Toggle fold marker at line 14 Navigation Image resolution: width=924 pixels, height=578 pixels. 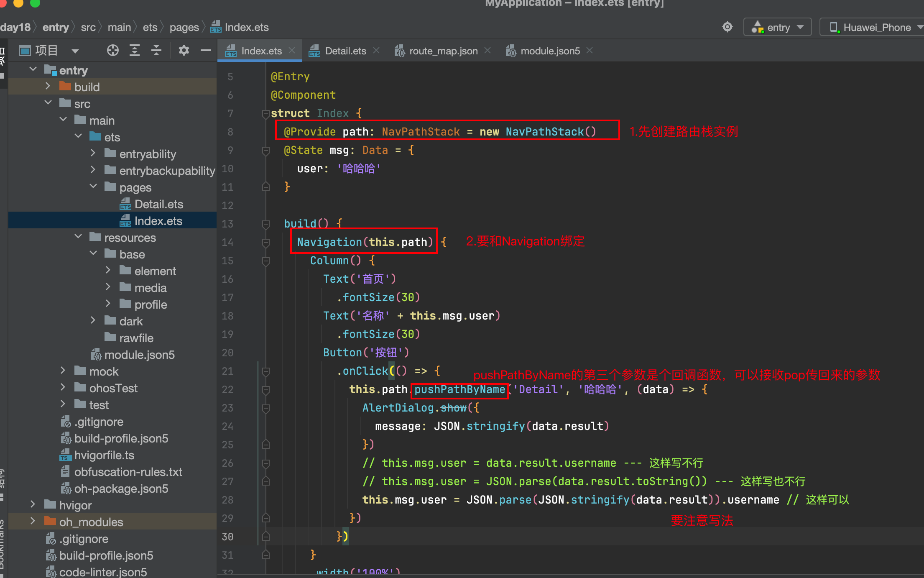tap(265, 242)
